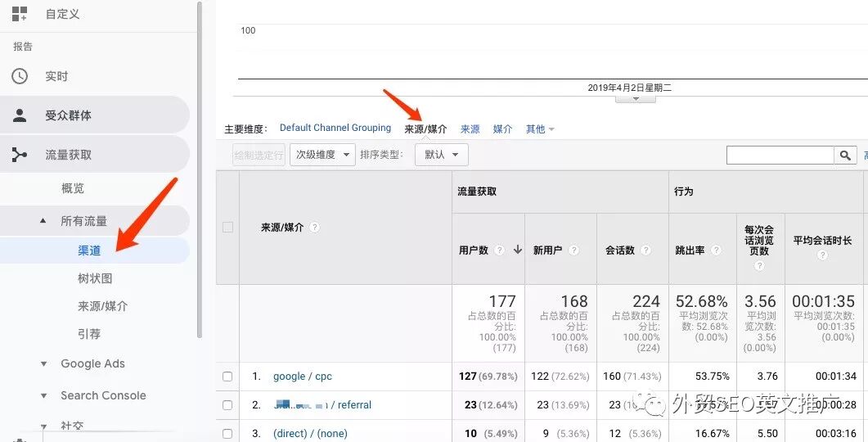Sort by 平均会话时长 column header
This screenshot has height=442, width=868.
823,241
